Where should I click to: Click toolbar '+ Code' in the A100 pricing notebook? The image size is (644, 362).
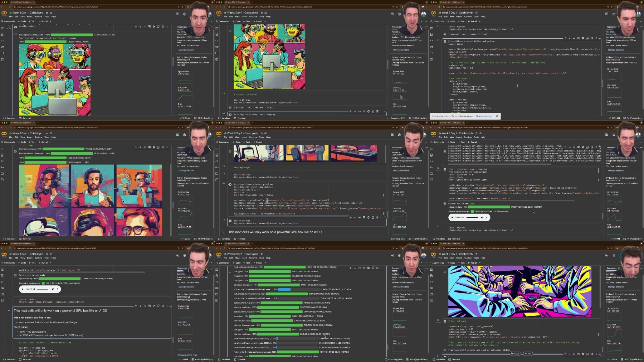tap(22, 263)
